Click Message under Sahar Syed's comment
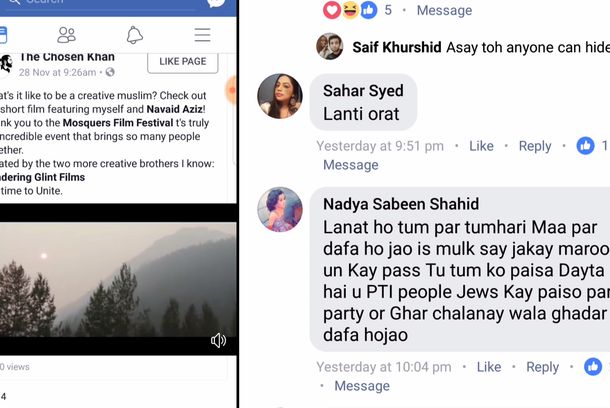This screenshot has height=408, width=610. pos(351,165)
